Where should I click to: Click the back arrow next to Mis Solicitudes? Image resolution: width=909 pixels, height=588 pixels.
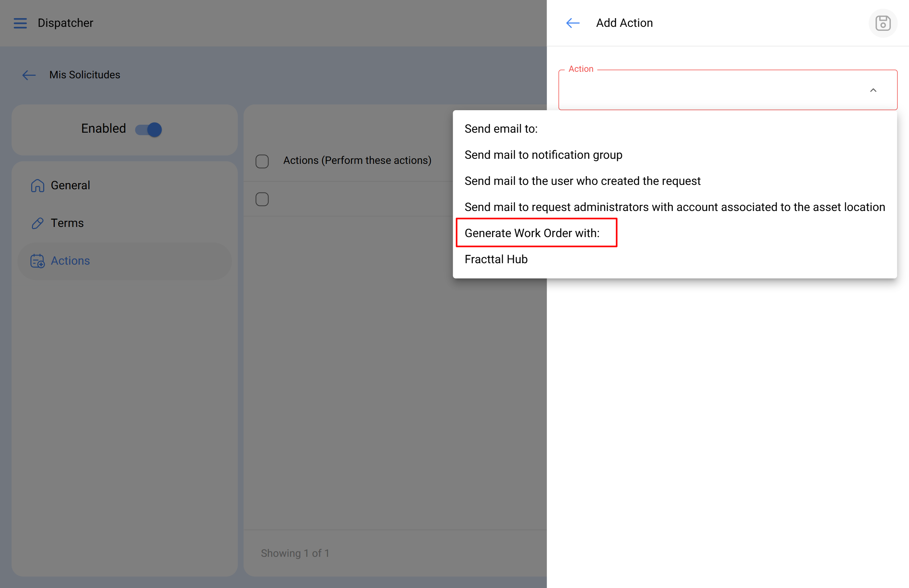29,75
